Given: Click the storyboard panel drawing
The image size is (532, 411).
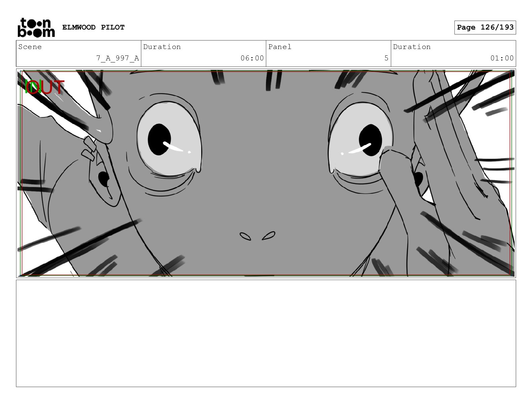Looking at the screenshot, I should tap(266, 173).
